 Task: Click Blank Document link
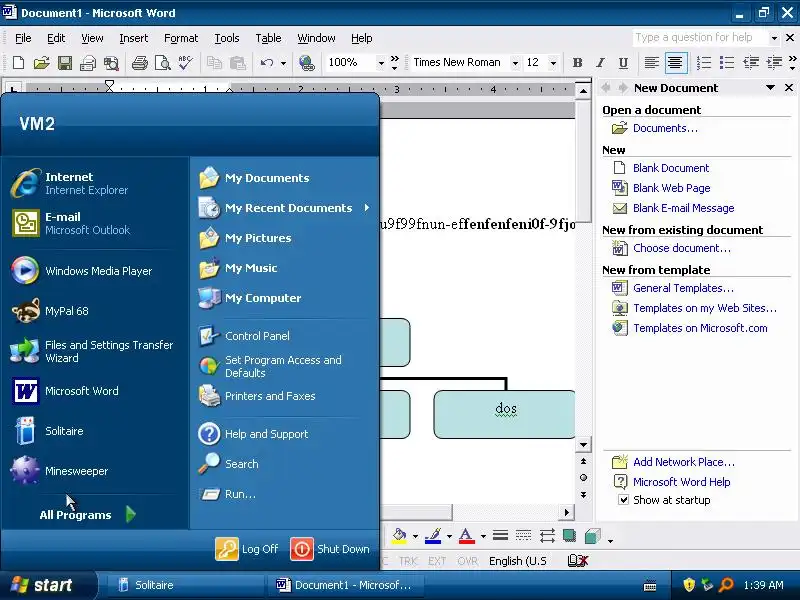pos(671,168)
